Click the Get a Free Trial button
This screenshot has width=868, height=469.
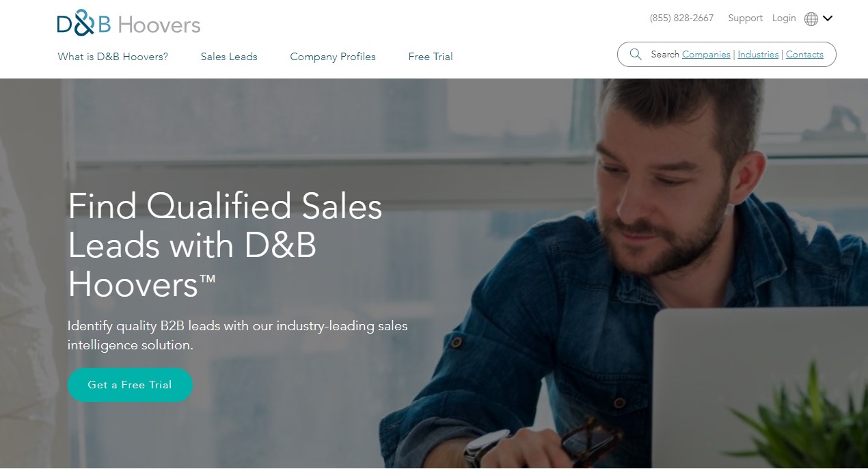(130, 385)
